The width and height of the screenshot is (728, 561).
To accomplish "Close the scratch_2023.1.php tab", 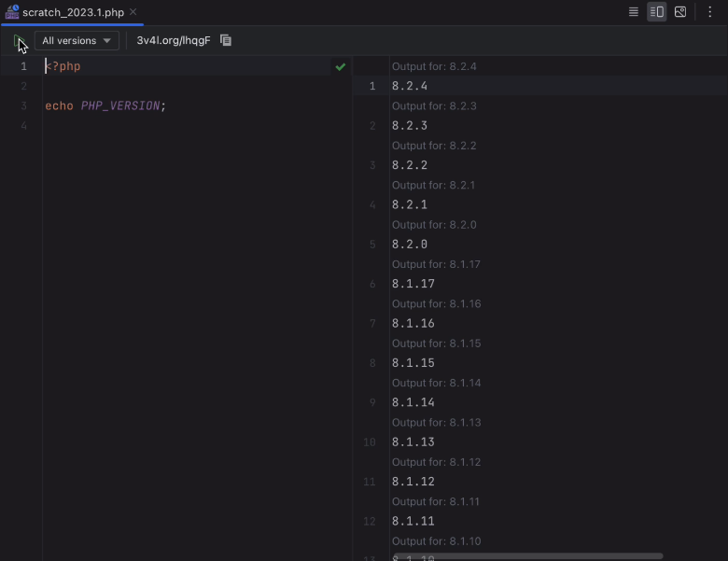I will point(133,12).
